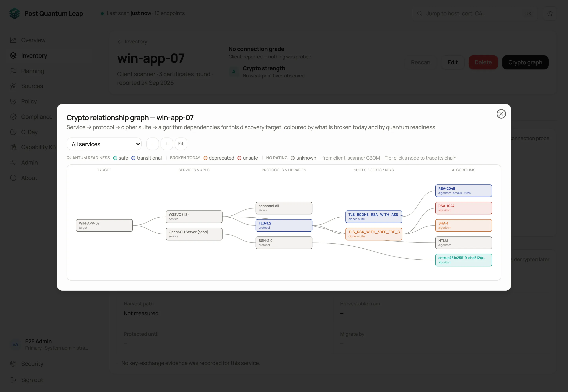
Task: Click the safe legend circle
Action: [115, 158]
